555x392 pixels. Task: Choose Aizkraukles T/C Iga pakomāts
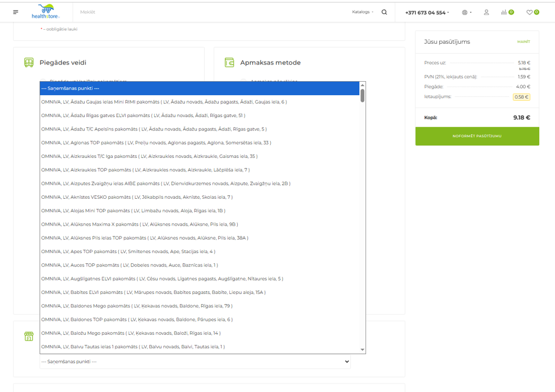coord(200,156)
